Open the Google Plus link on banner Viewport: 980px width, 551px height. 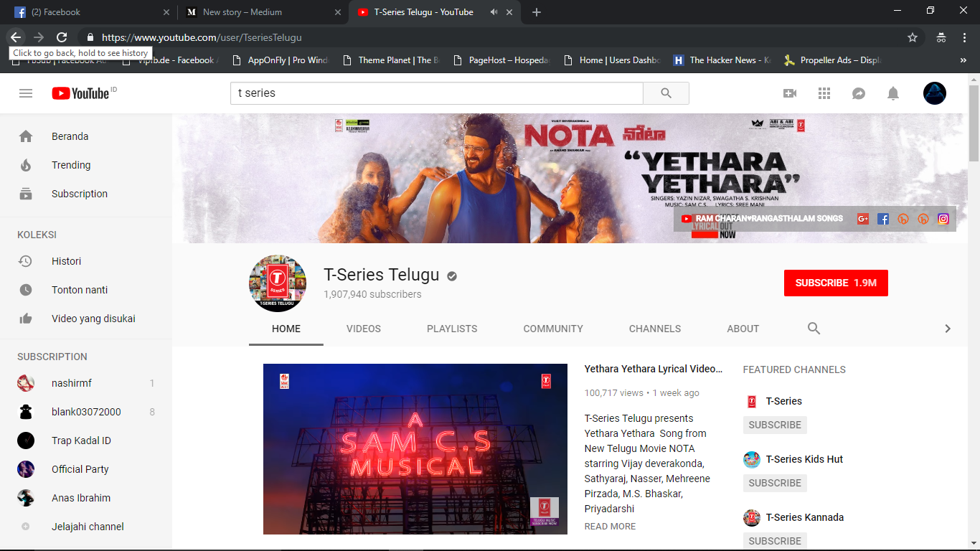tap(863, 219)
